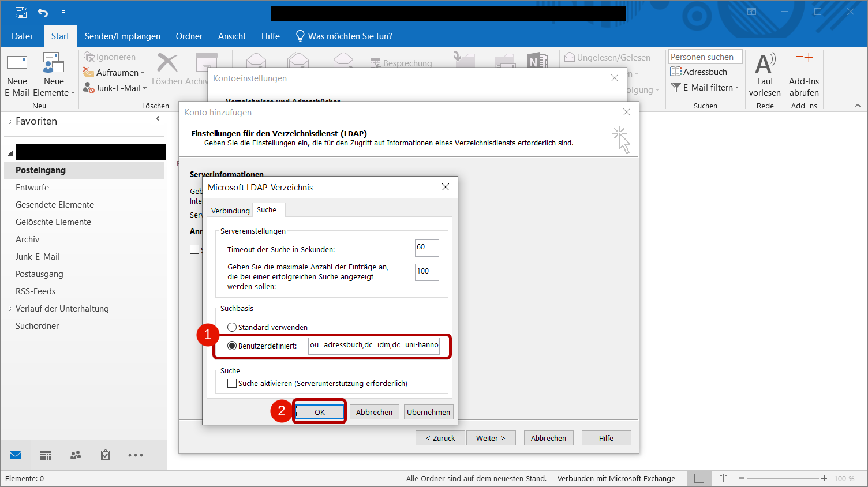
Task: Click the Besprechung ribbon button
Action: tap(401, 63)
